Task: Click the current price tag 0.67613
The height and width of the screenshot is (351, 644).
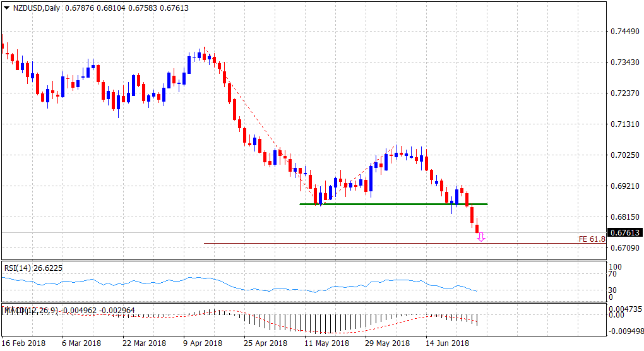Action: coord(624,232)
